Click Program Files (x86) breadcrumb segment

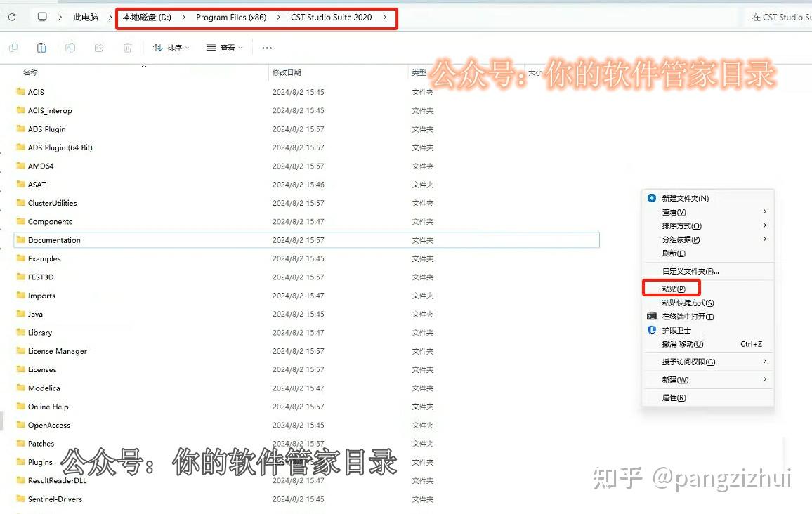point(231,17)
